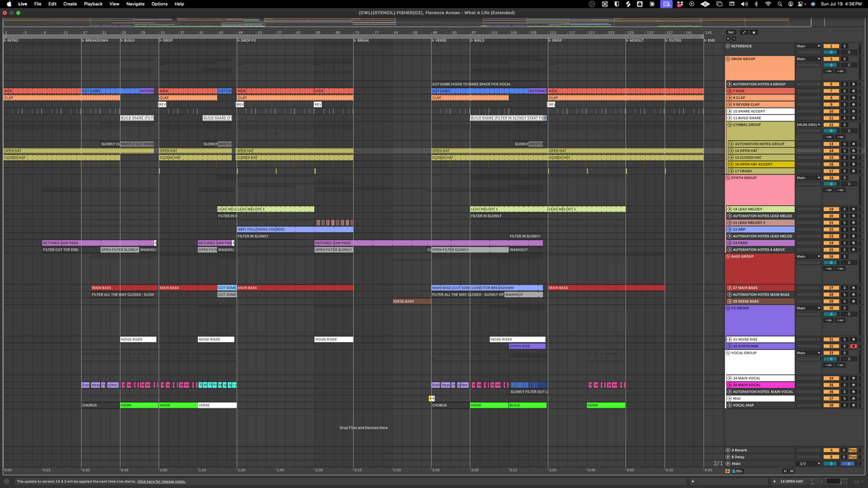Image resolution: width=868 pixels, height=488 pixels.
Task: Fold the SYNTH GROUP track
Action: (x=729, y=178)
